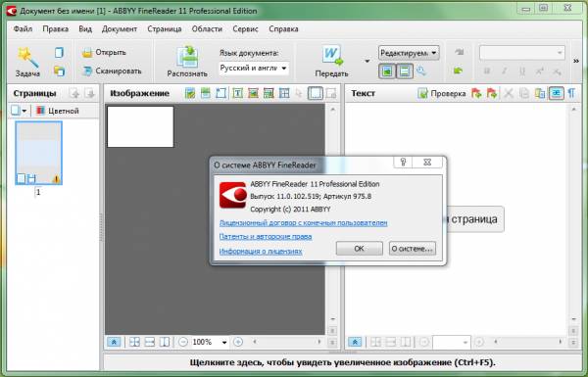Toggle highlight of uncertain characters

point(556,93)
